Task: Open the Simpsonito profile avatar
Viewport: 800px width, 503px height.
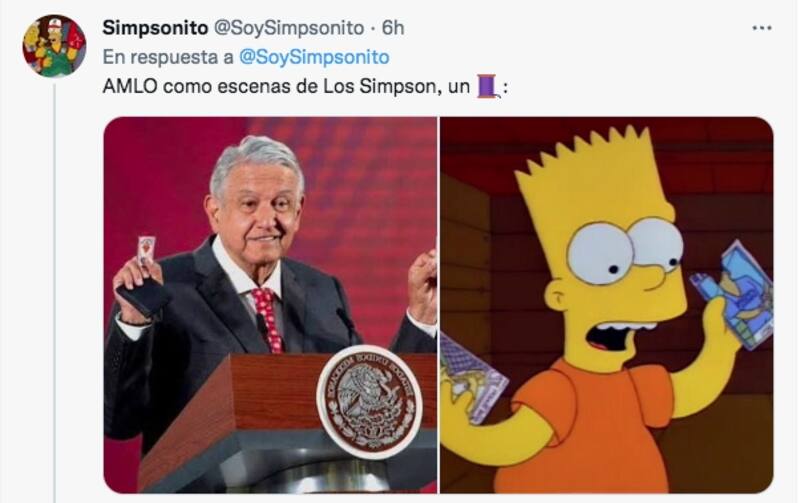Action: [54, 46]
